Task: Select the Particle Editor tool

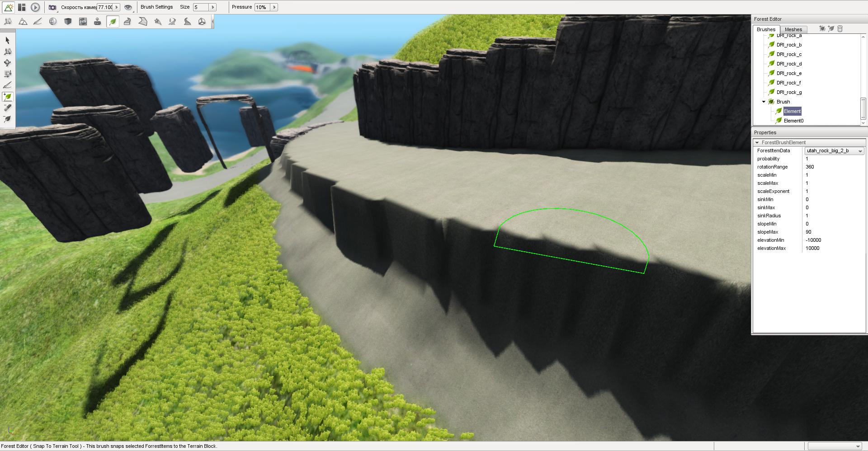Action: point(157,21)
